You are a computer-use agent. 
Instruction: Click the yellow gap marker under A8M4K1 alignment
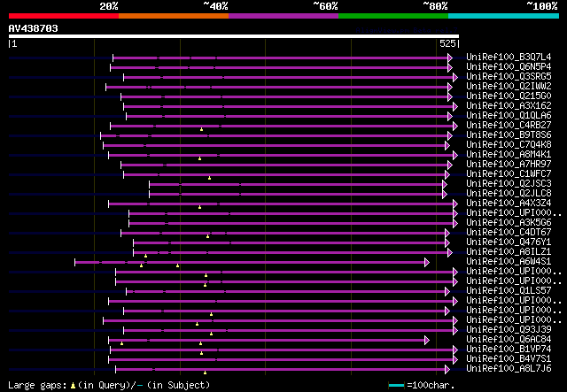pos(199,158)
